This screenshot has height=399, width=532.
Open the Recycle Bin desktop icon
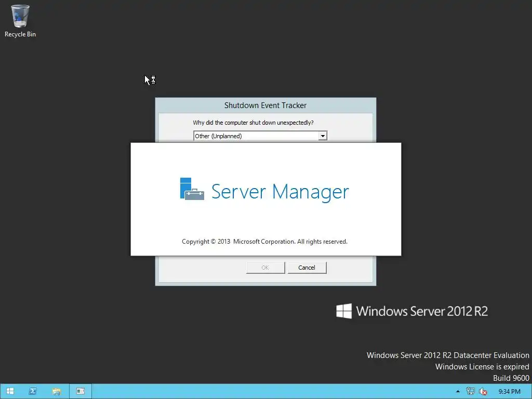point(20,21)
